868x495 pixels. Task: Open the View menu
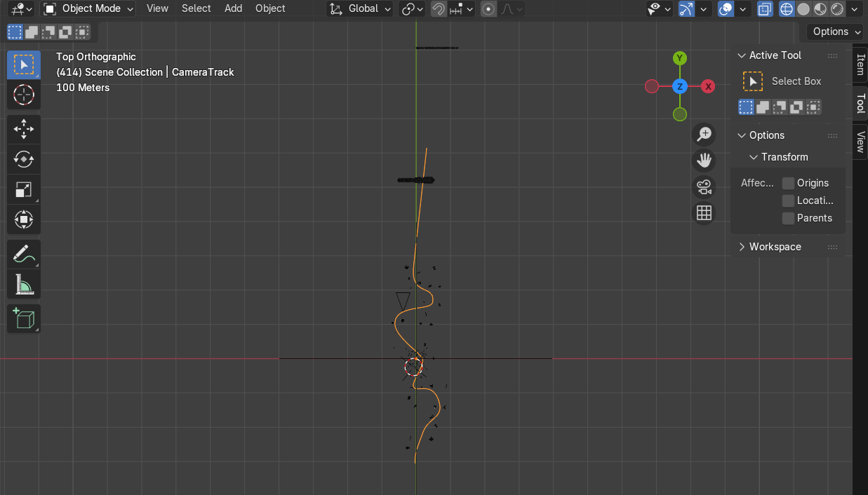[157, 8]
